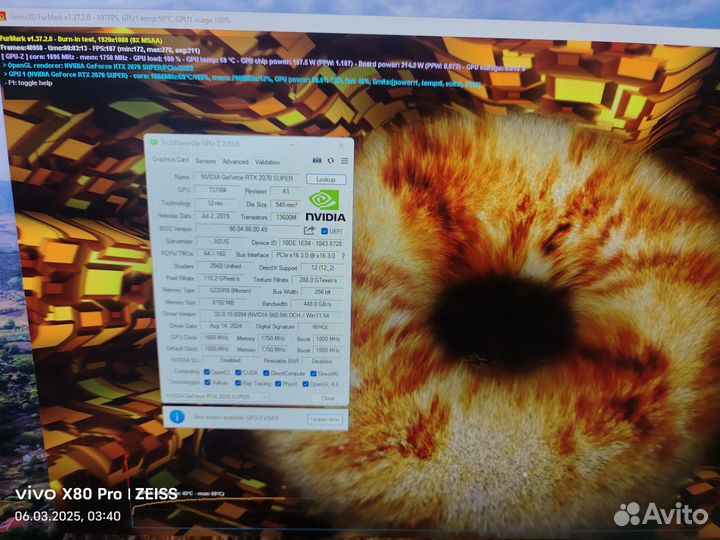Click the F1: toggle help text in FurMark
720x540 pixels.
click(x=28, y=83)
